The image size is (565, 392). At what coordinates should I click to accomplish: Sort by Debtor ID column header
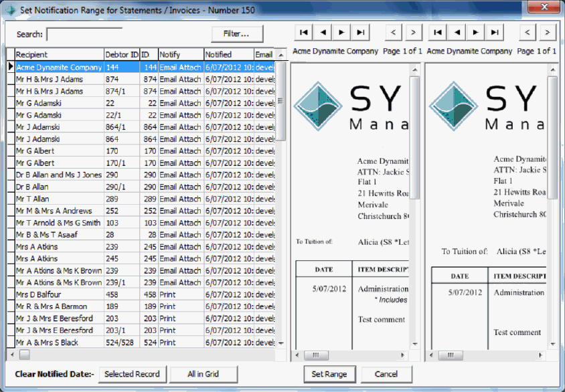coord(122,55)
